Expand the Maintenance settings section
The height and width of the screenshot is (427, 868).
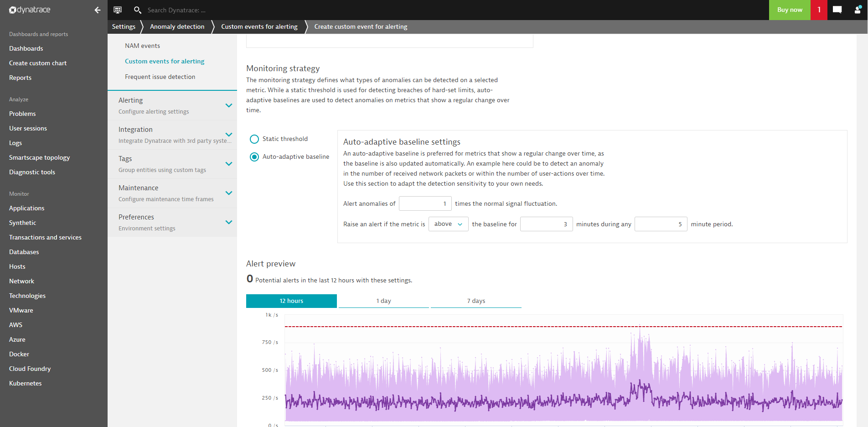[172, 193]
